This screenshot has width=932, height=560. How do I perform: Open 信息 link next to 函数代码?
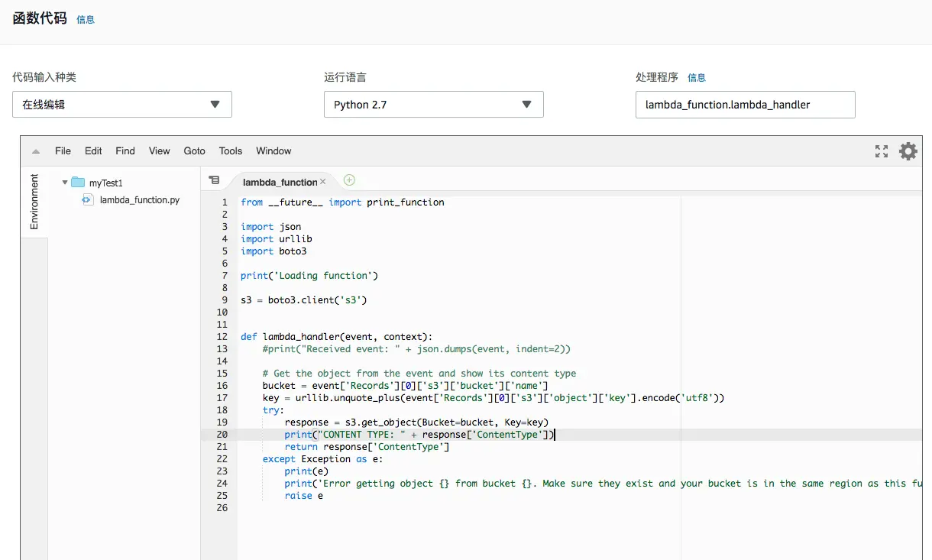click(86, 20)
